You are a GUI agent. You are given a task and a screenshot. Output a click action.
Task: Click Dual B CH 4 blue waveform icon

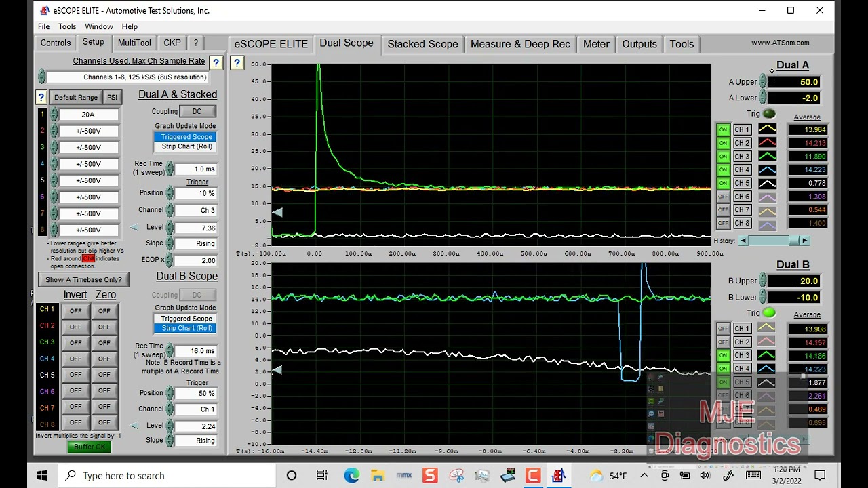766,369
